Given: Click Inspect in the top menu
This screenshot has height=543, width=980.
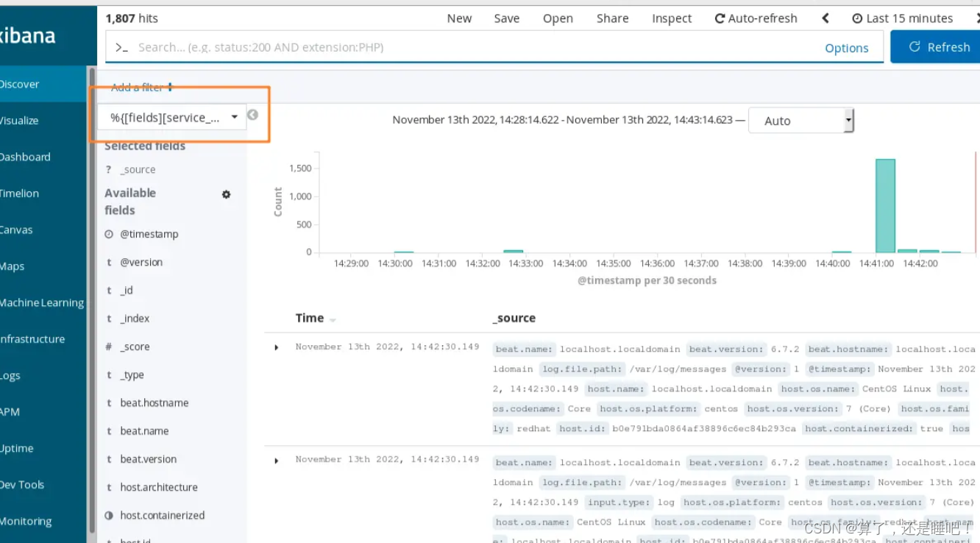Looking at the screenshot, I should 672,18.
